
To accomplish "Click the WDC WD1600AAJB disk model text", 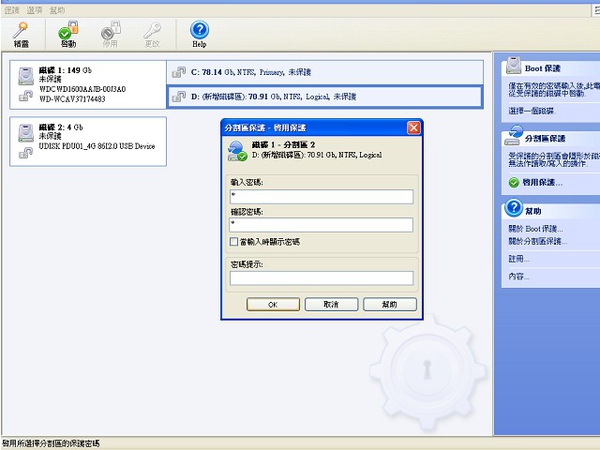I will (82, 89).
